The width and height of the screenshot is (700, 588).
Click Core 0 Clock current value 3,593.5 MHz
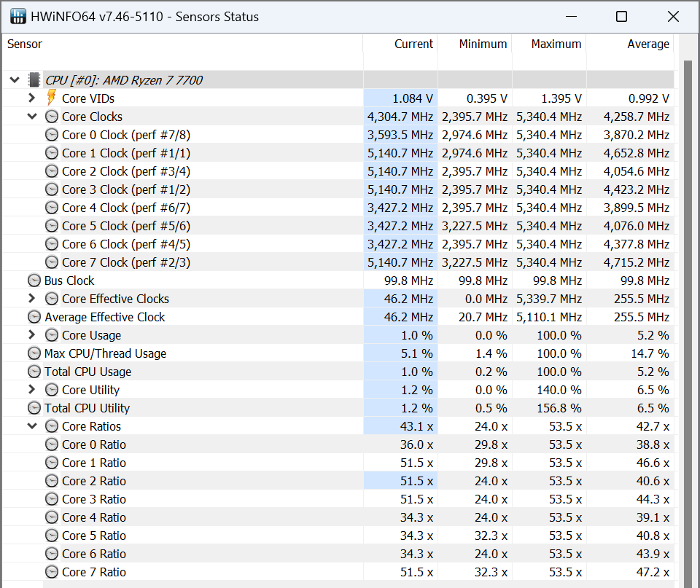click(x=400, y=136)
